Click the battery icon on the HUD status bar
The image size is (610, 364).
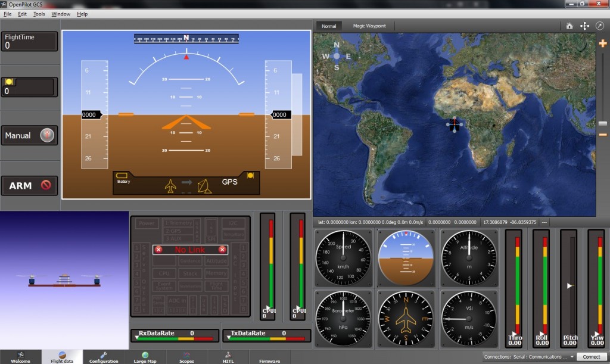123,175
